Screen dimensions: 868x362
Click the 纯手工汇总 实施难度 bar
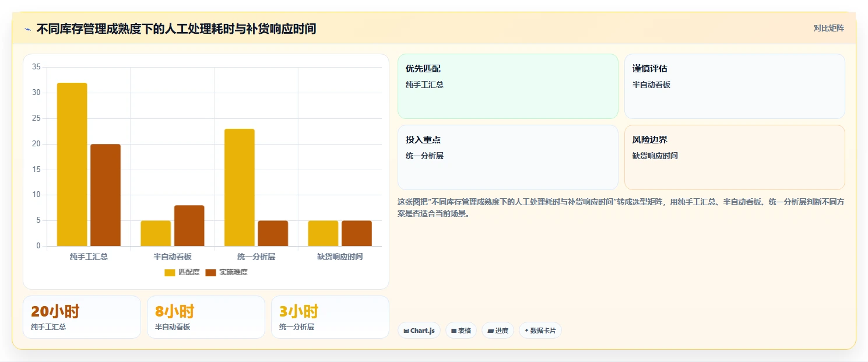(x=106, y=195)
